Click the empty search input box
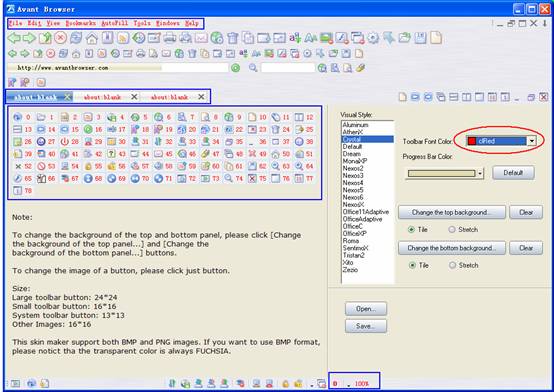 click(288, 68)
